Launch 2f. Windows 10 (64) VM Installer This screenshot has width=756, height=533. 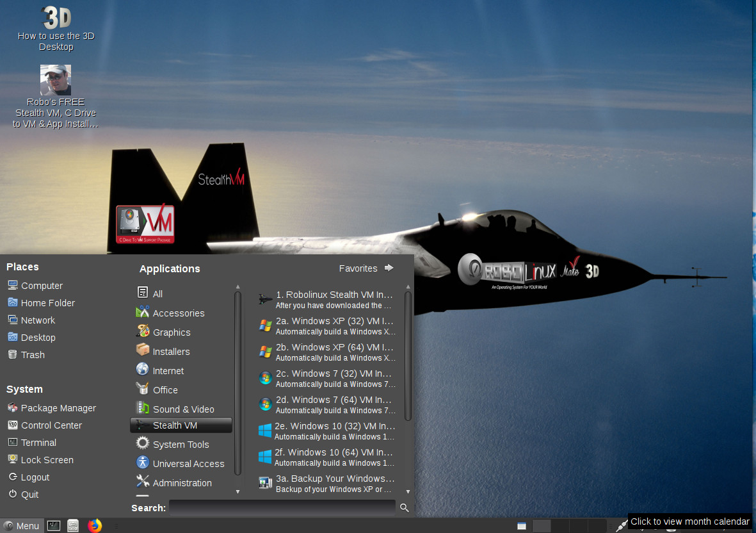click(x=327, y=457)
